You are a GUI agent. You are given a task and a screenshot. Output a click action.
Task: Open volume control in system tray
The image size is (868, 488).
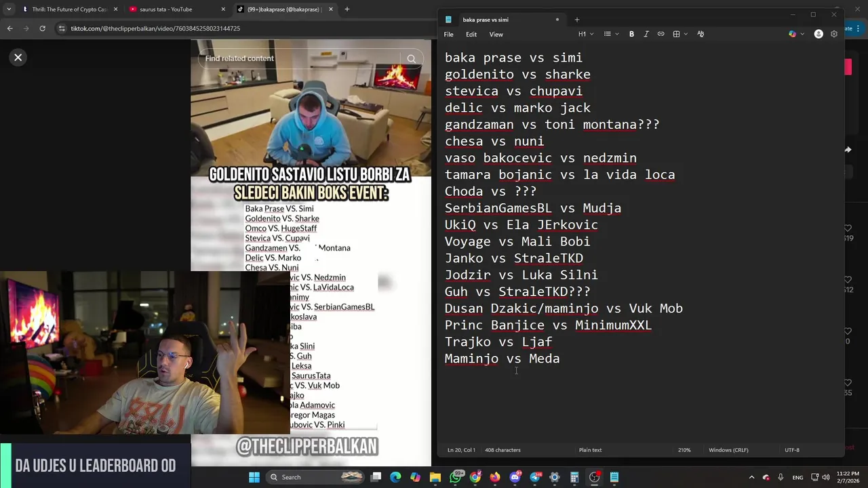[x=825, y=477]
